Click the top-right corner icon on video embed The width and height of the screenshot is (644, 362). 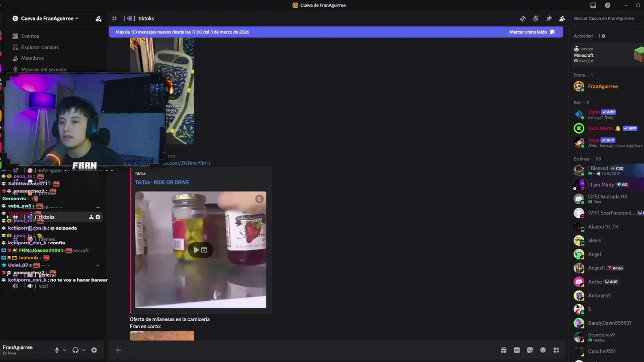259,199
